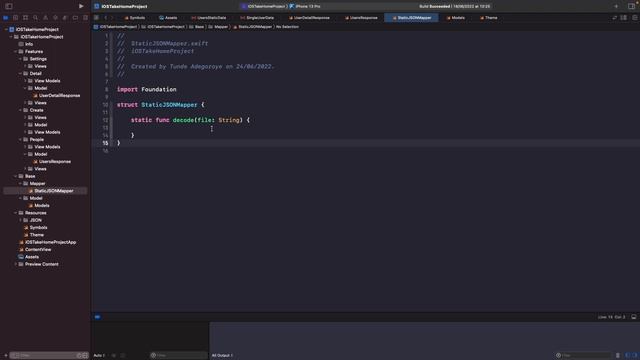
Task: Select the iOSTakeHomeProject scheme
Action: pyautogui.click(x=263, y=7)
